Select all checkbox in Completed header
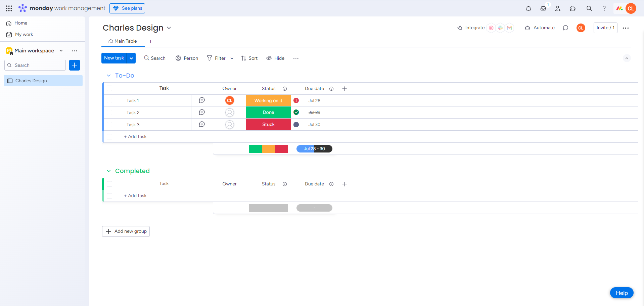The image size is (644, 306). 109,184
